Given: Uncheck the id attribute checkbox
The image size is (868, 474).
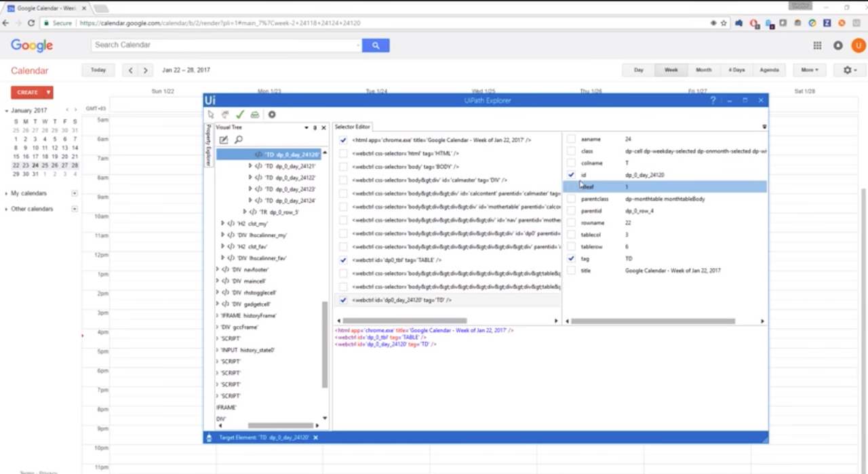Looking at the screenshot, I should (571, 175).
